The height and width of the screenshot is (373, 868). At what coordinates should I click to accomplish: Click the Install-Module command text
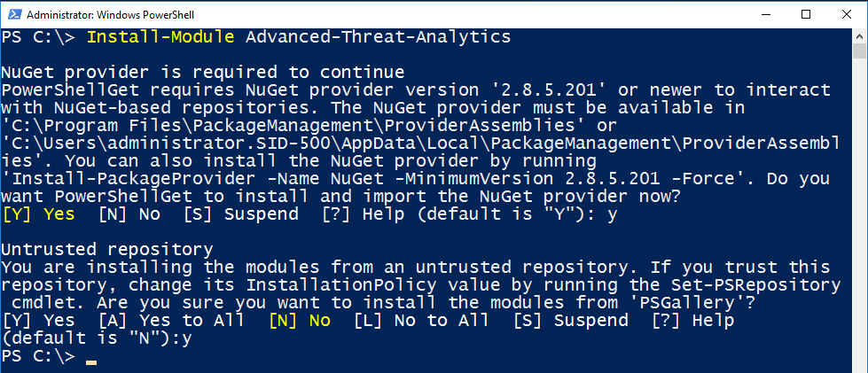click(x=161, y=37)
